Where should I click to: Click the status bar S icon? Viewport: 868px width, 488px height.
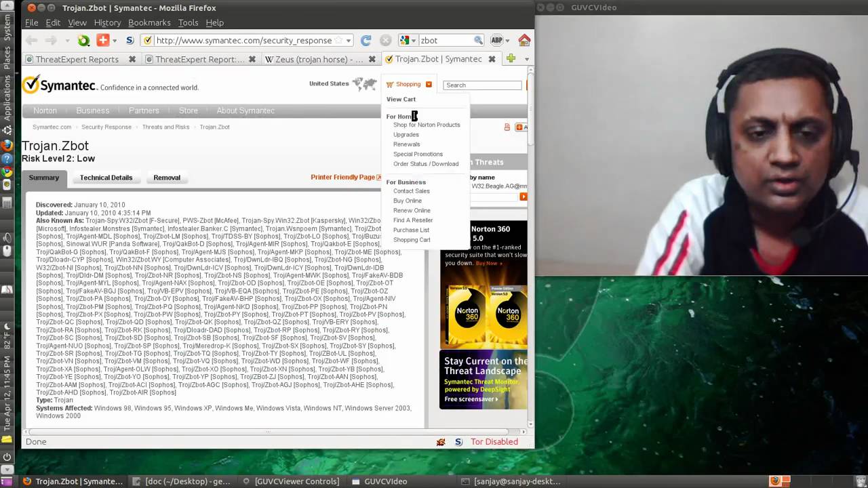click(458, 442)
